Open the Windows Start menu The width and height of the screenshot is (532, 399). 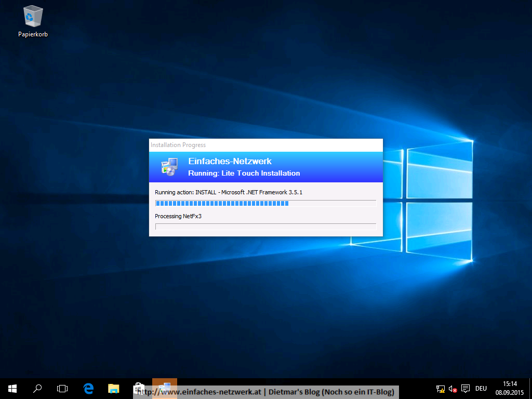[12, 389]
